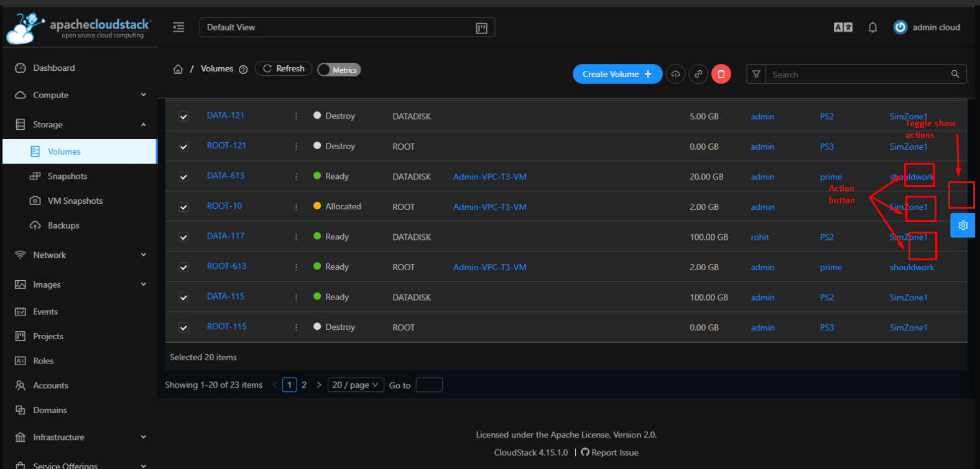Viewport: 980px width, 469px height.
Task: Collapse the Storage menu
Action: click(80, 124)
